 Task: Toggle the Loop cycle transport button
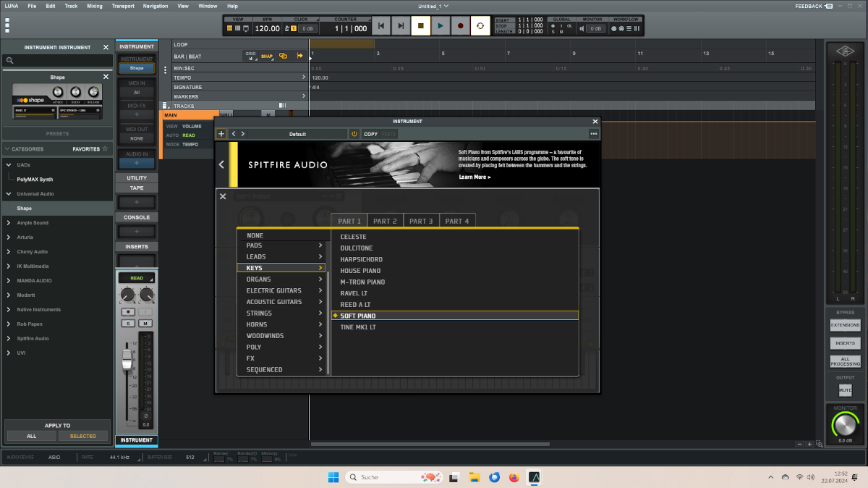480,27
